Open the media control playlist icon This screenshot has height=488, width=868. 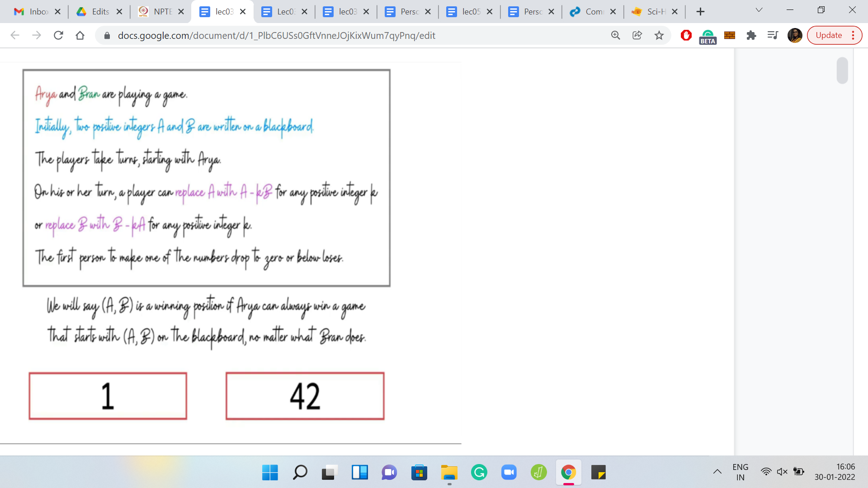[x=773, y=35]
